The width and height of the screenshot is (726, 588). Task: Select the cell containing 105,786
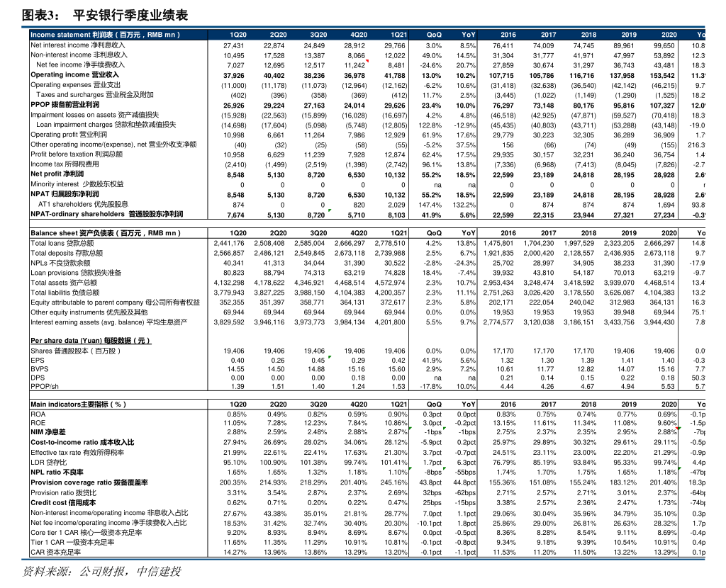(542, 75)
